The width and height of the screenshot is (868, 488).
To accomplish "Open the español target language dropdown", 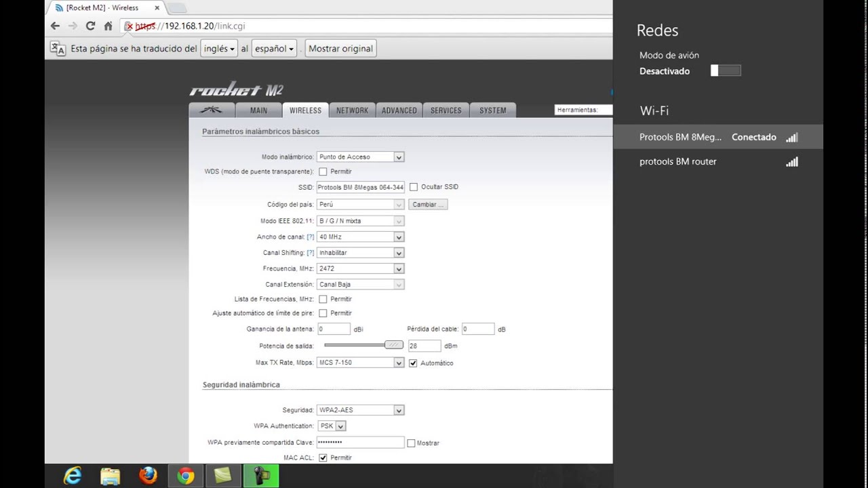I will tap(274, 49).
